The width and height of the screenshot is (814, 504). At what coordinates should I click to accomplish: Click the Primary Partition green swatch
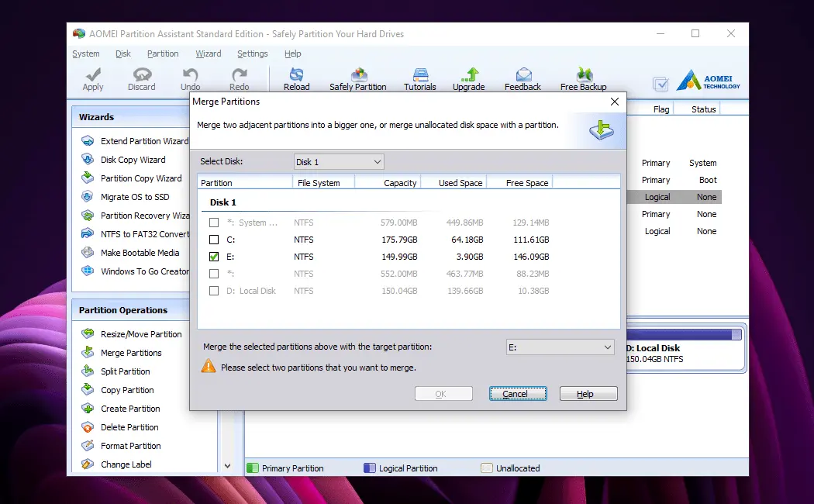tap(253, 468)
